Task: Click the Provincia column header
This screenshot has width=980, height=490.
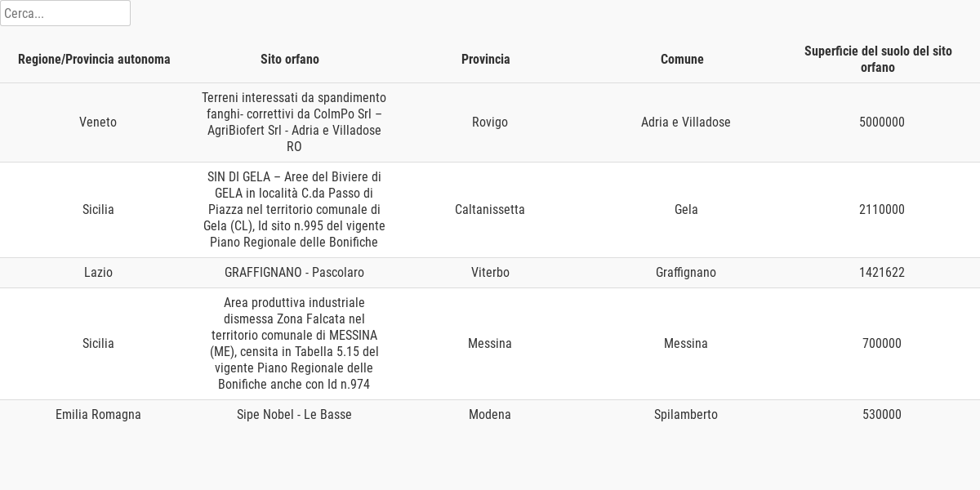Action: pyautogui.click(x=486, y=59)
